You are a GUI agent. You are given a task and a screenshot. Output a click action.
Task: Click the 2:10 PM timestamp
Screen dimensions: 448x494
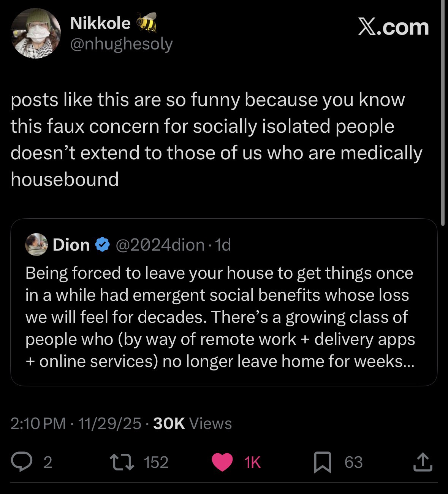click(38, 423)
